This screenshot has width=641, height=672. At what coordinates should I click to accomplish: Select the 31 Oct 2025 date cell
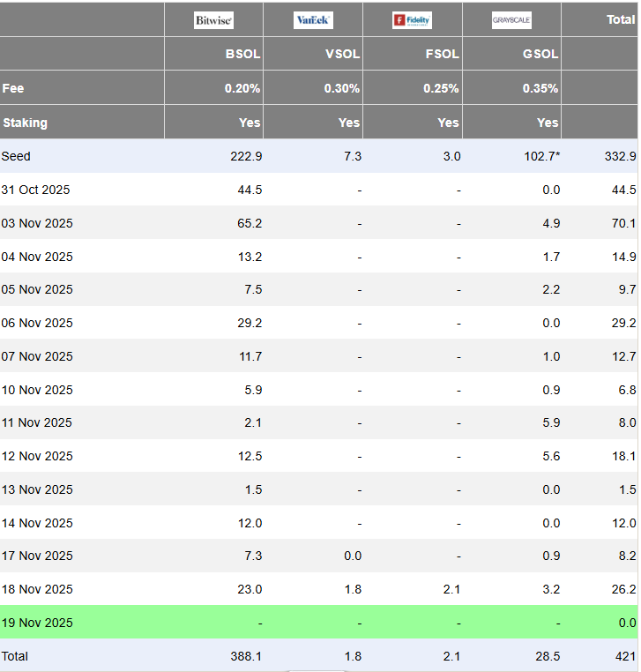click(36, 190)
